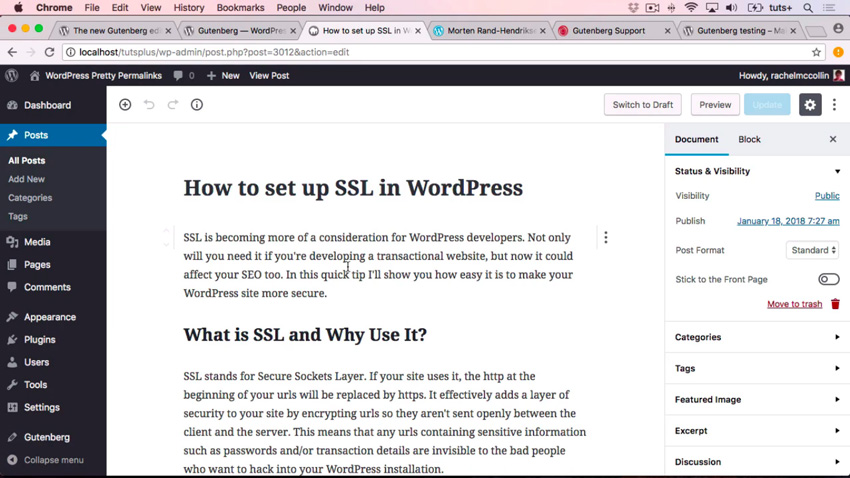Open the editor more options menu
The height and width of the screenshot is (478, 850).
tap(834, 105)
